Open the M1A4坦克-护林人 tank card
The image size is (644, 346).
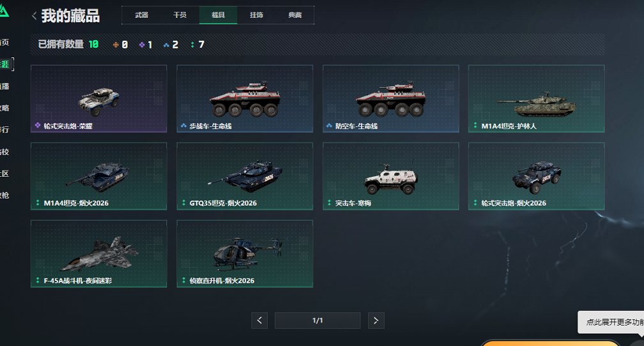(x=537, y=98)
